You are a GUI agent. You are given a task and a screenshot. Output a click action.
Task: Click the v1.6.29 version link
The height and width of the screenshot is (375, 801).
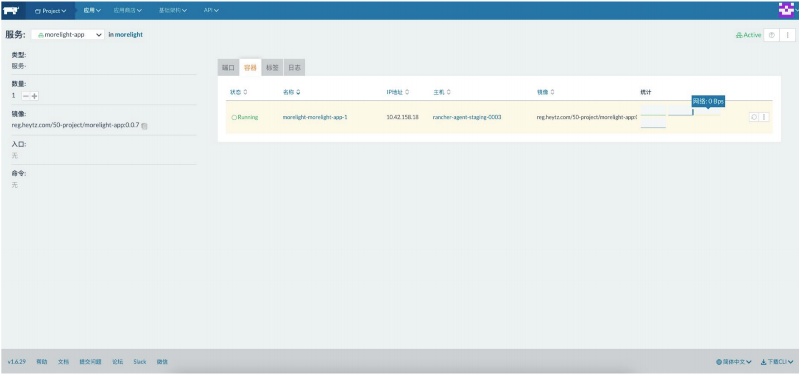click(x=17, y=362)
